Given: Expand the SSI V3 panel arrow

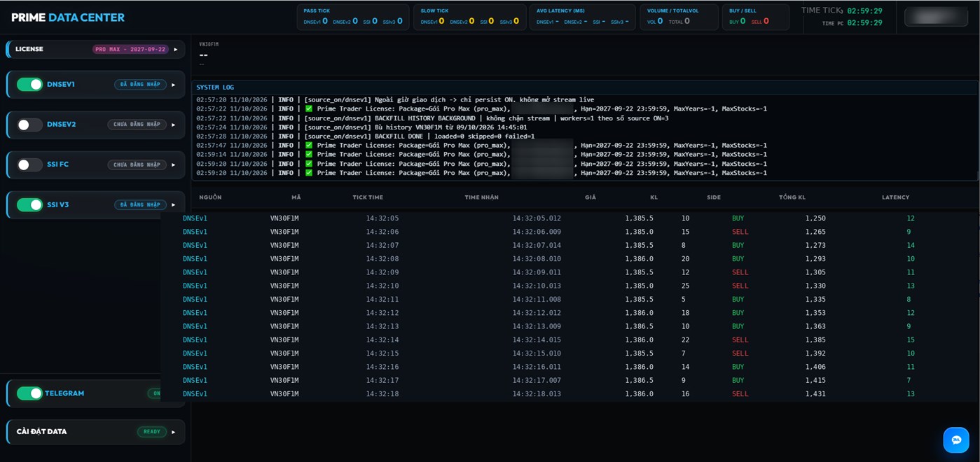Looking at the screenshot, I should [174, 204].
